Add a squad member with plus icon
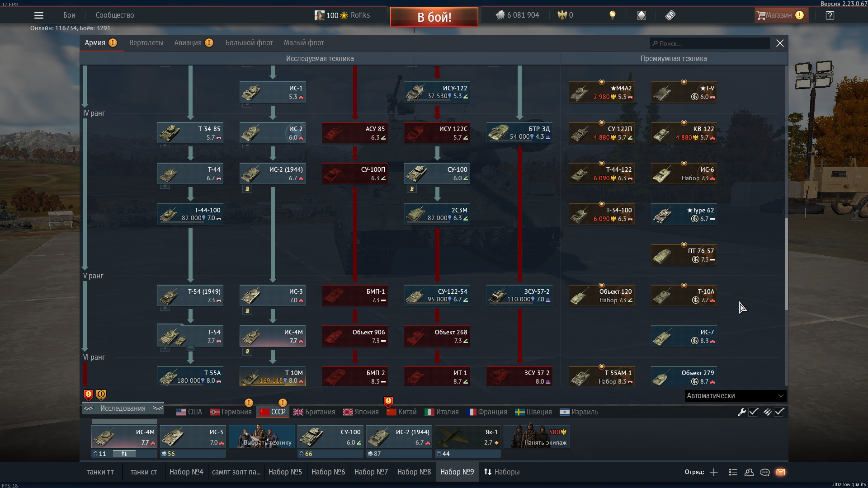This screenshot has height=488, width=868. (714, 472)
